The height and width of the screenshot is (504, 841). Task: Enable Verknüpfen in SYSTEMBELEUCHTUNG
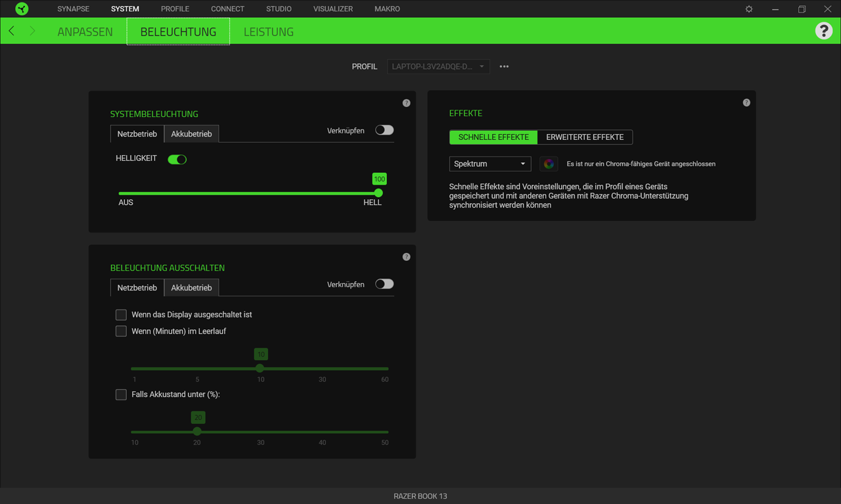point(384,130)
